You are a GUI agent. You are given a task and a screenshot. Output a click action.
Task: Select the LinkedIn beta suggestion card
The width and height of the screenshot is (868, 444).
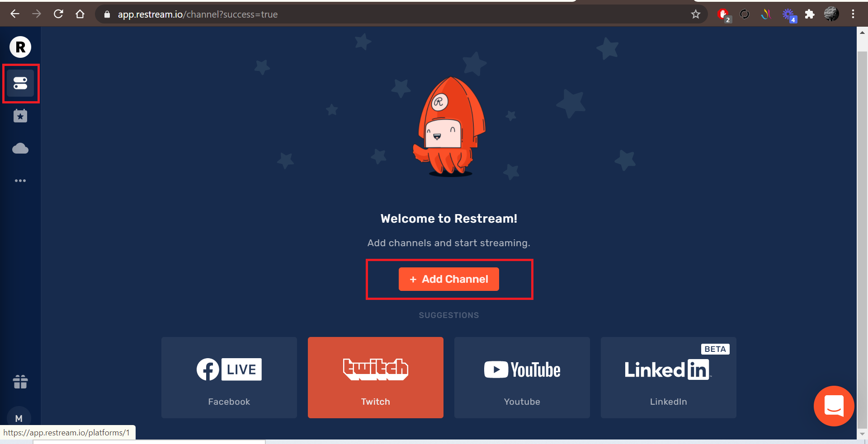pyautogui.click(x=668, y=378)
